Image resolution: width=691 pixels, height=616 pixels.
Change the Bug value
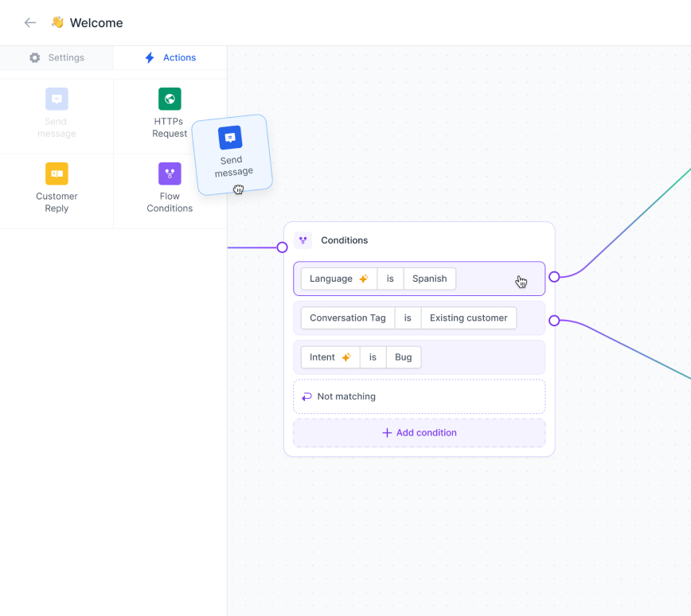click(404, 357)
